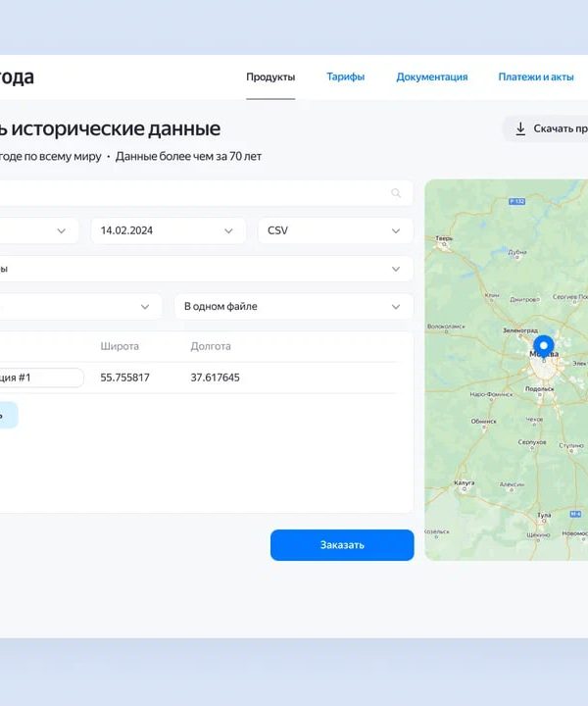Click the latitude value 55.755817

(124, 378)
